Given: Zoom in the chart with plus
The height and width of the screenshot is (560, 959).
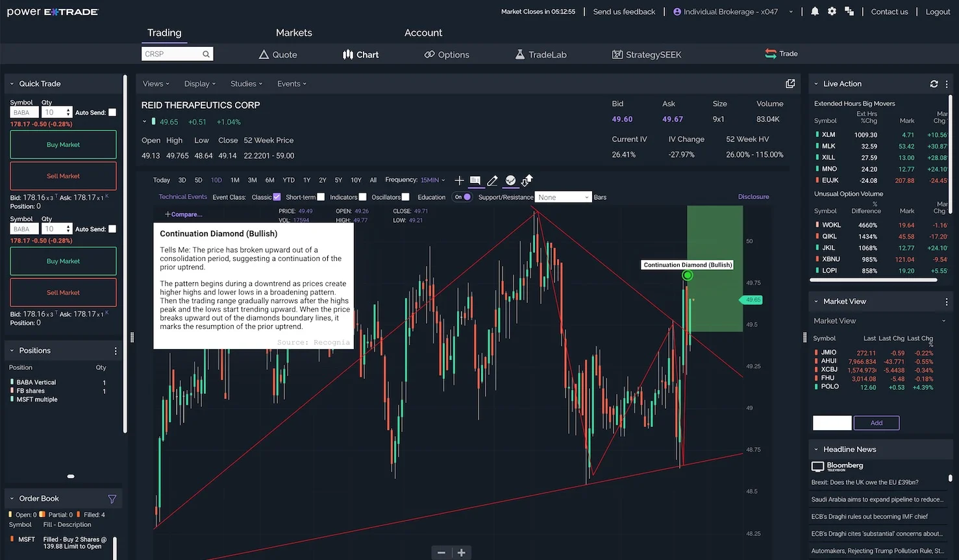Looking at the screenshot, I should click(462, 552).
